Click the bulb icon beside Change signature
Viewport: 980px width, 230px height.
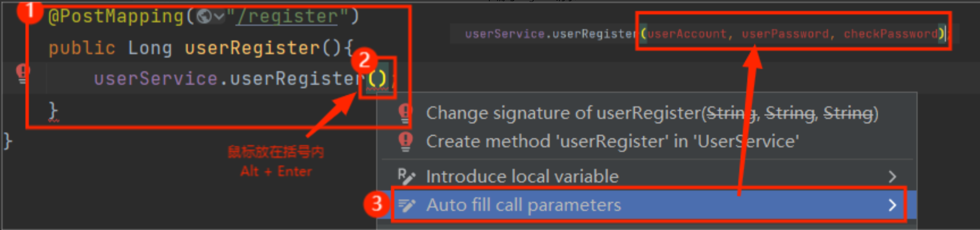tap(405, 113)
